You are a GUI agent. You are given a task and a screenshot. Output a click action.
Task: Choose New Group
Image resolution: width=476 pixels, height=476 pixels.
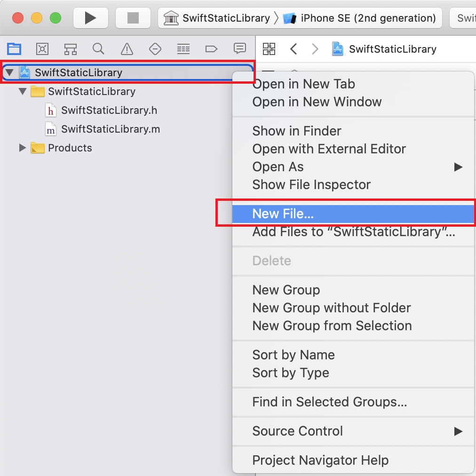[353, 290]
